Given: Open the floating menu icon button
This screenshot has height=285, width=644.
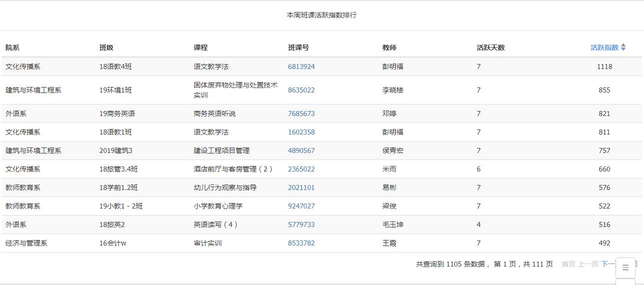Looking at the screenshot, I should tap(626, 268).
